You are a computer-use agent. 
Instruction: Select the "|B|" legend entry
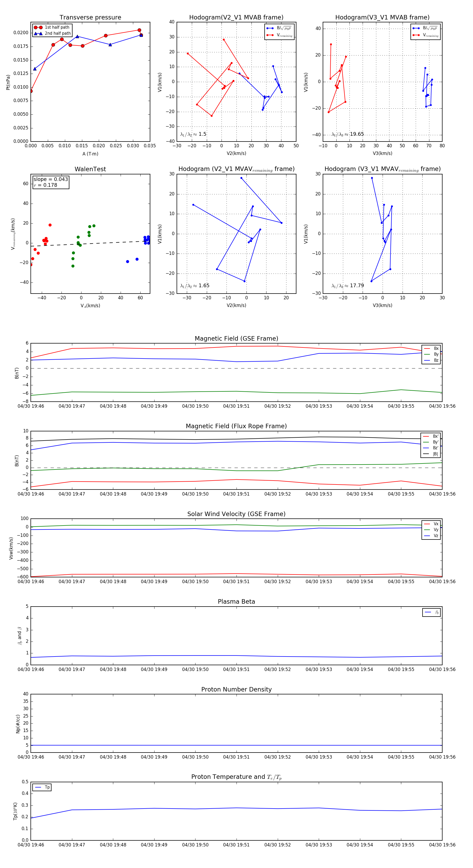[x=431, y=454]
